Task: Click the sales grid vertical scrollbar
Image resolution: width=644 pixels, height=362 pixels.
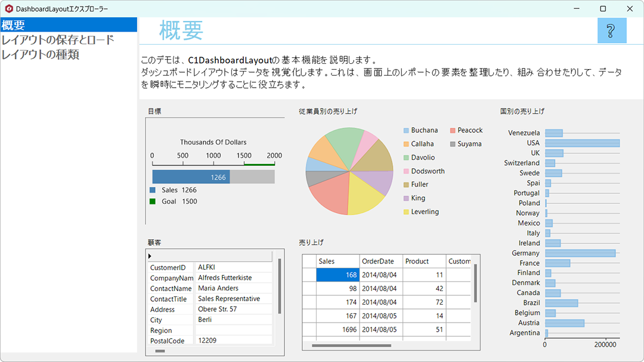Action: pyautogui.click(x=476, y=283)
